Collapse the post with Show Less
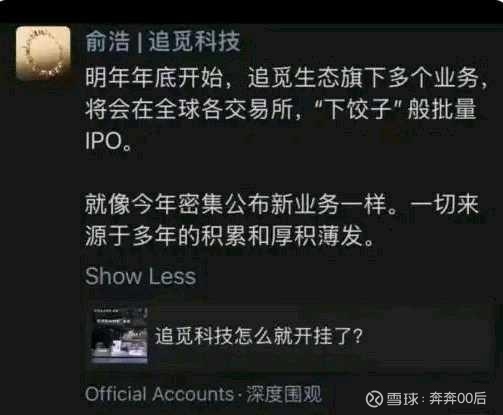 tap(140, 276)
